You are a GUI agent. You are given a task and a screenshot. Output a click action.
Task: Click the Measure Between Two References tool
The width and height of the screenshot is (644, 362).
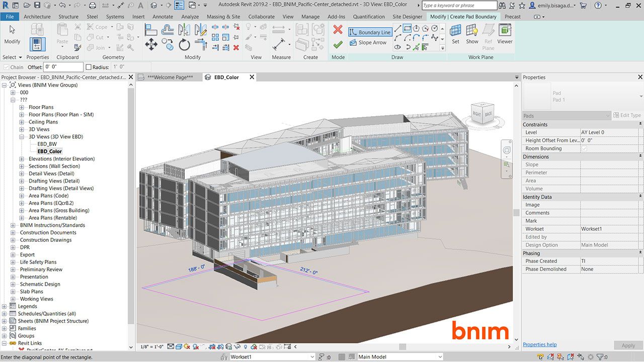(x=279, y=44)
